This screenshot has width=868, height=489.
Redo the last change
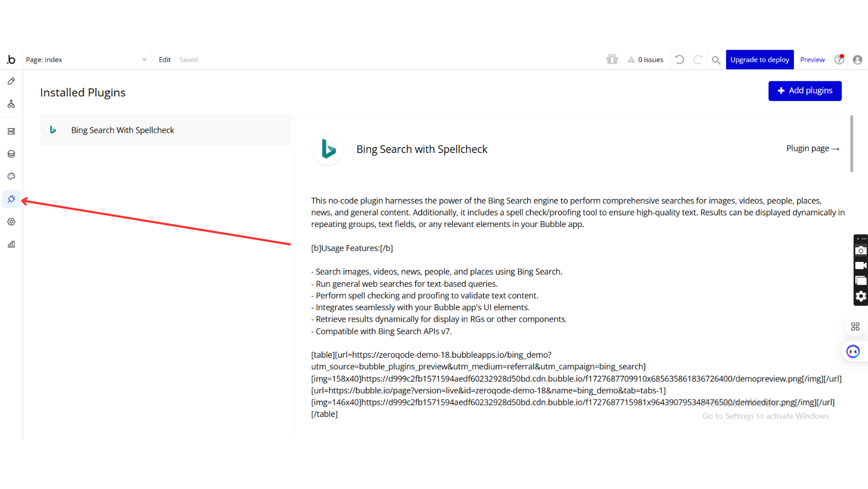pyautogui.click(x=698, y=60)
